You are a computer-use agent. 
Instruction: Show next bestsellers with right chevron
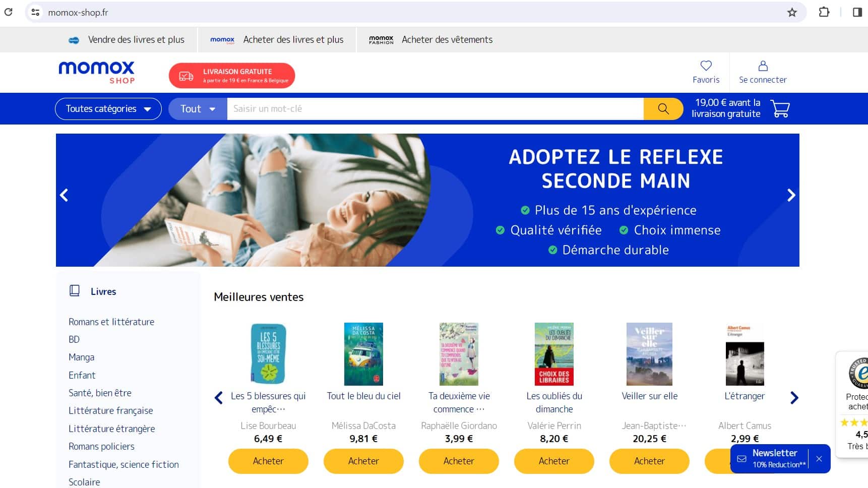(794, 398)
